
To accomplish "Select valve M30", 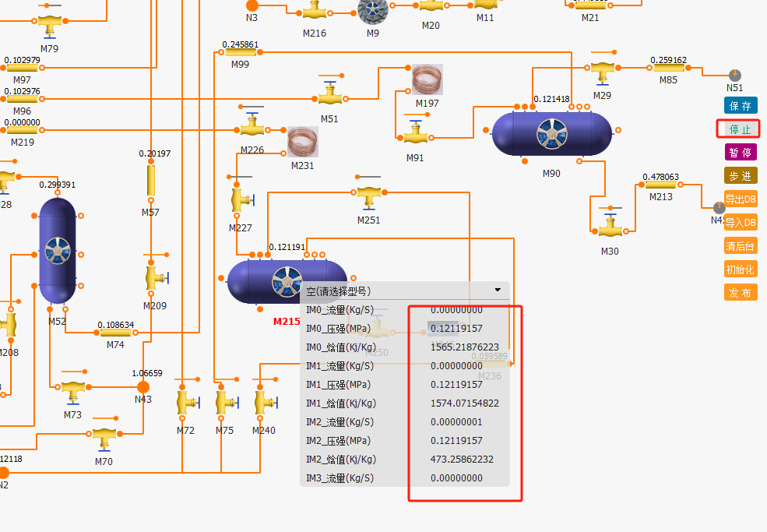I will 610,226.
